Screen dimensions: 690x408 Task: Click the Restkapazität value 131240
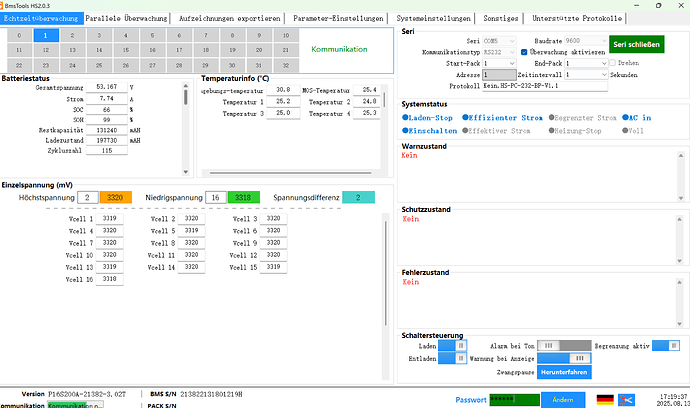point(106,130)
